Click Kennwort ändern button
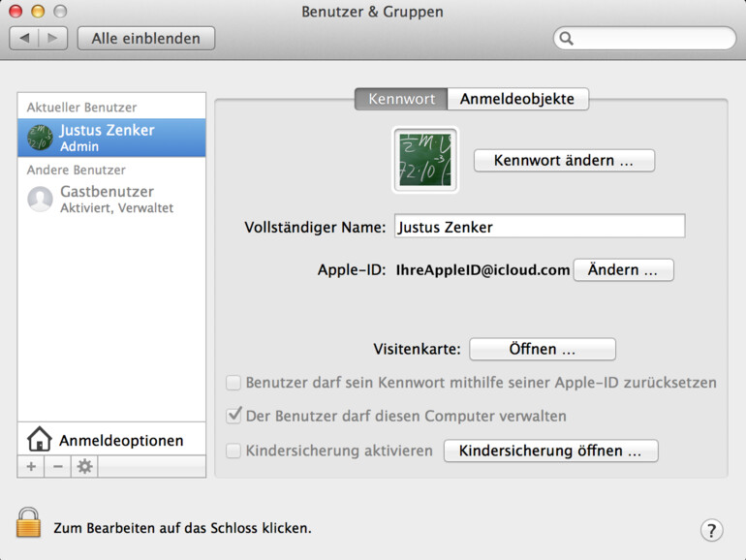The width and height of the screenshot is (746, 560). 564,160
